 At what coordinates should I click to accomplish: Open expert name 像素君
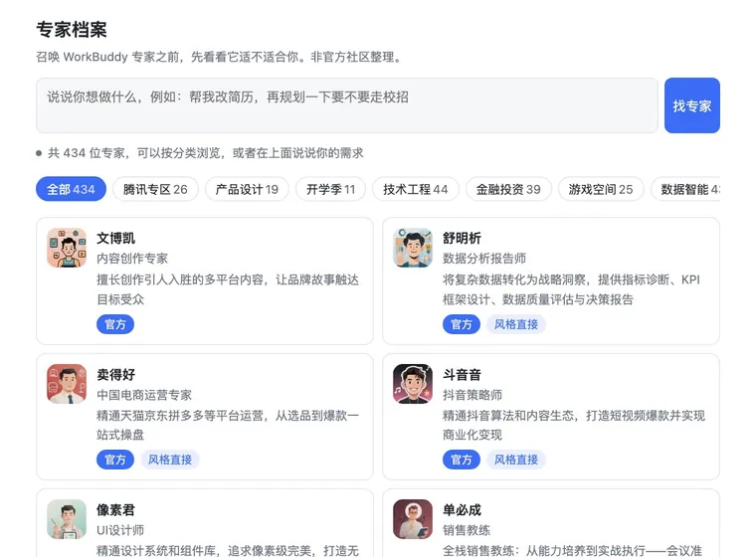[115, 509]
